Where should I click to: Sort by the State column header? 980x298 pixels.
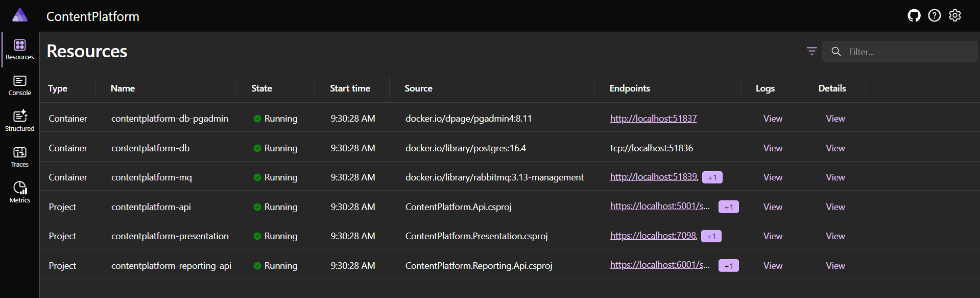point(261,88)
